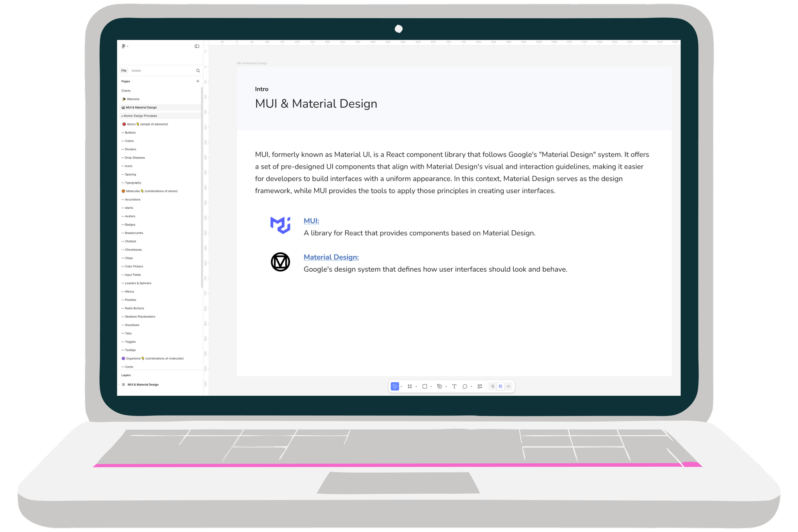The width and height of the screenshot is (798, 532).
Task: Select the Rectangle shape tool
Action: pos(425,386)
